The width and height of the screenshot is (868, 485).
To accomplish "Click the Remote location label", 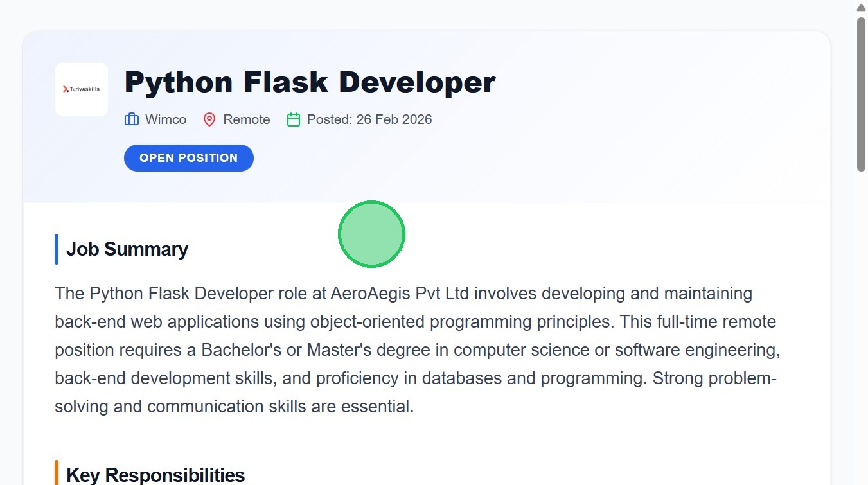I will tap(247, 119).
